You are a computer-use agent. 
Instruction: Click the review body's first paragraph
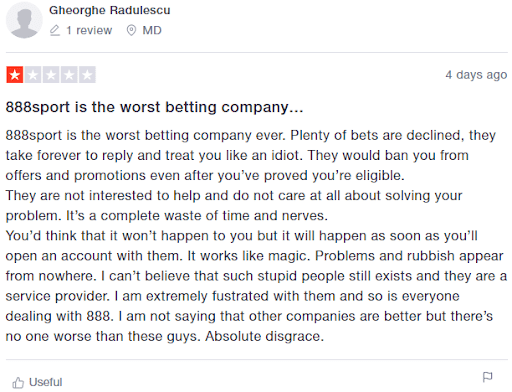(x=251, y=155)
